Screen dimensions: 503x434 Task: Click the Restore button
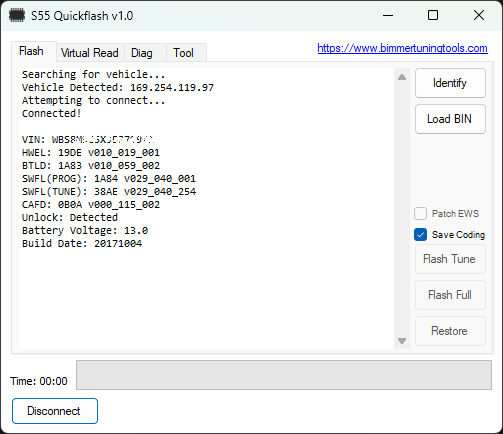tap(450, 331)
